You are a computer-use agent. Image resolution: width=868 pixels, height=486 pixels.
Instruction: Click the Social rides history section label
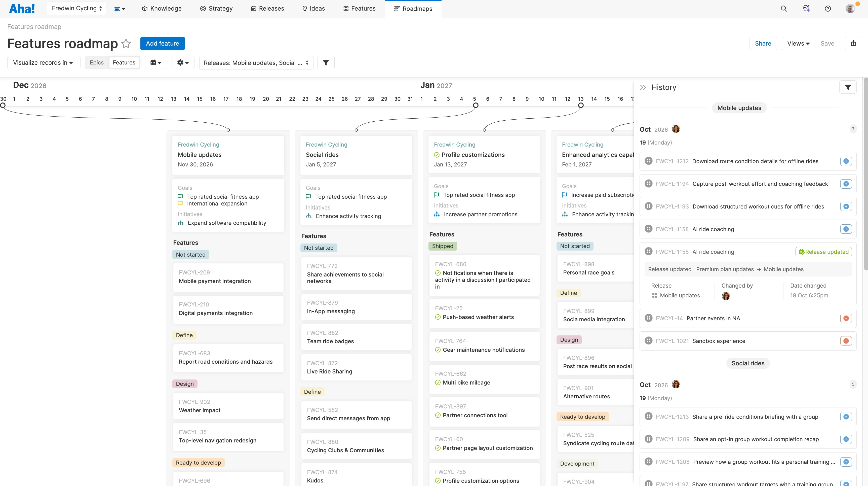click(x=748, y=363)
